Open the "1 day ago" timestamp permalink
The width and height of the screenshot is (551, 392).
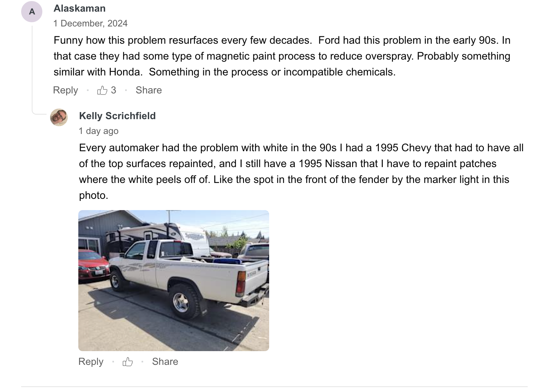(98, 131)
